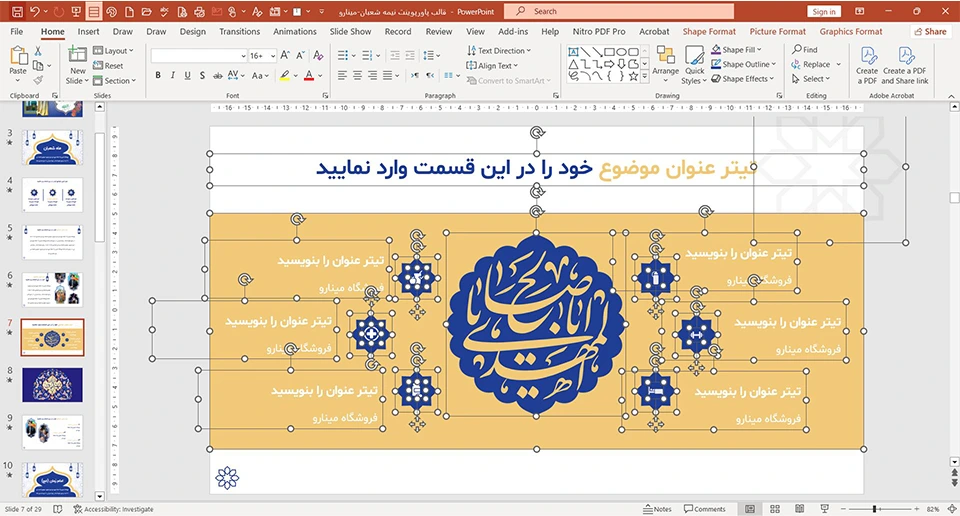Expand the Select dropdown in Editing
This screenshot has height=516, width=960.
[x=811, y=79]
